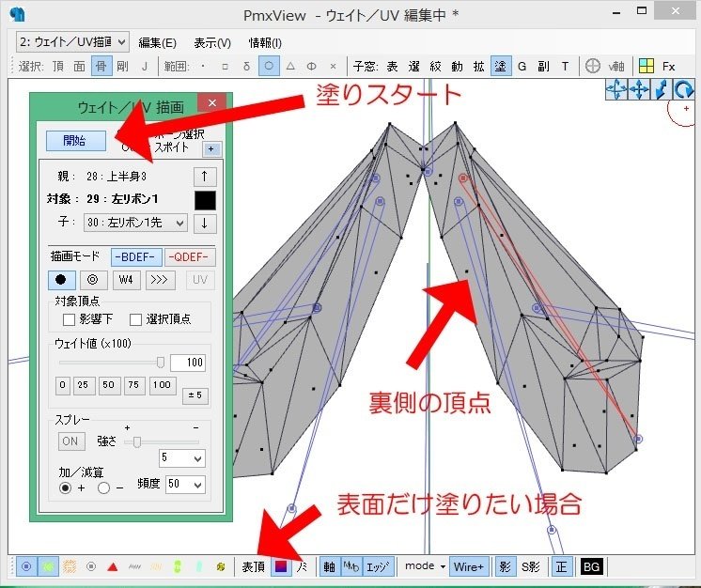Toggle 頂 vertex selection

coord(58,67)
